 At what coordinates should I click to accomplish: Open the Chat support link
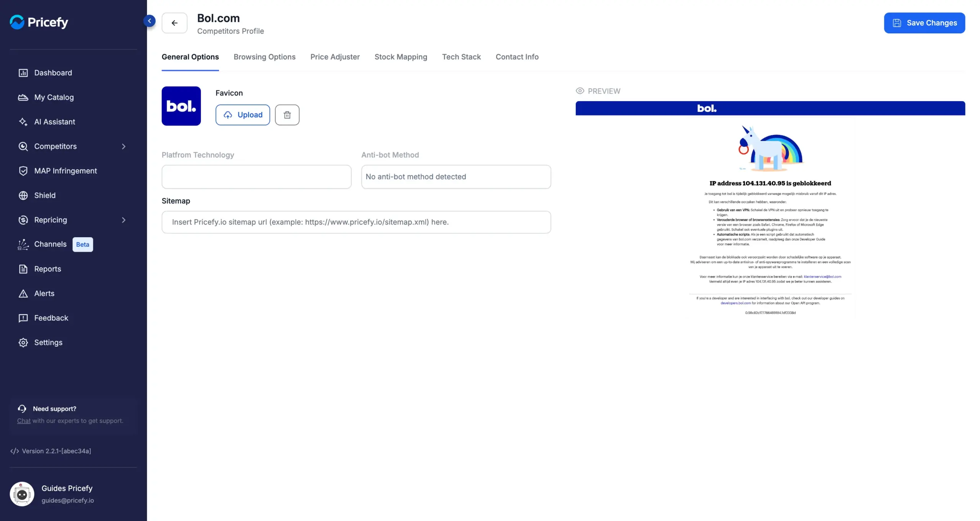click(x=24, y=421)
